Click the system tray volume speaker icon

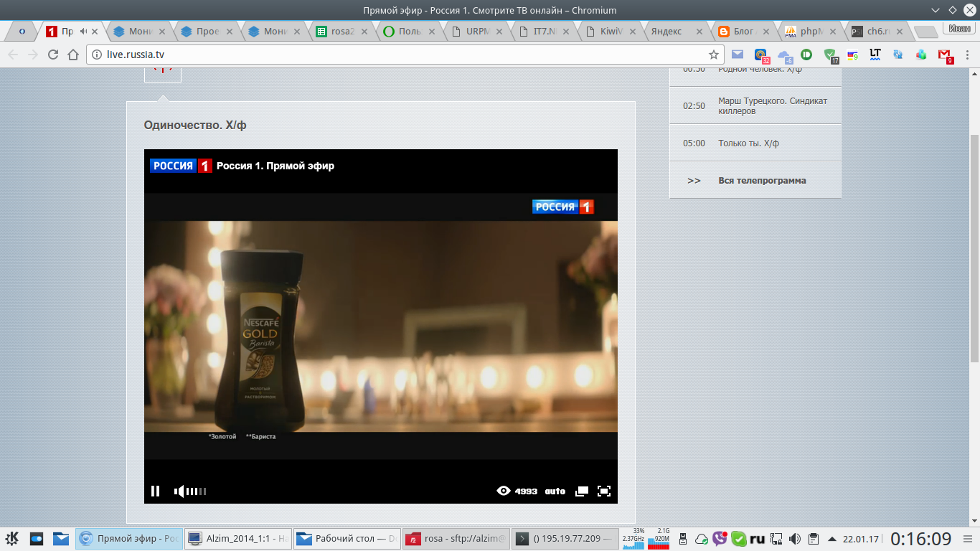[x=795, y=539]
